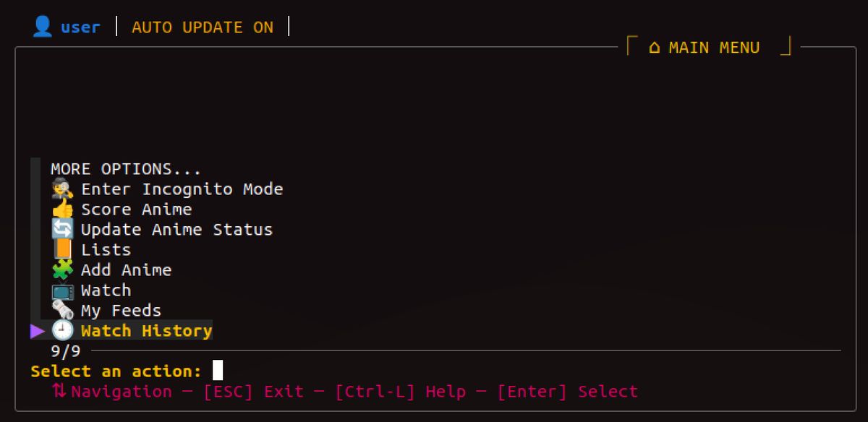The image size is (868, 422).
Task: Click the green puzzle piece icon
Action: (x=62, y=270)
